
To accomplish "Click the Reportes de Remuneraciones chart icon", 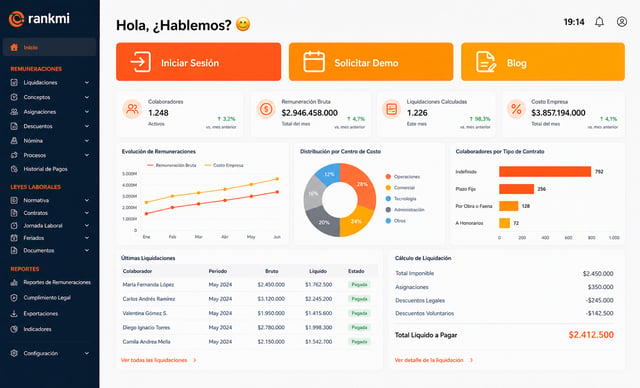I will [x=14, y=282].
